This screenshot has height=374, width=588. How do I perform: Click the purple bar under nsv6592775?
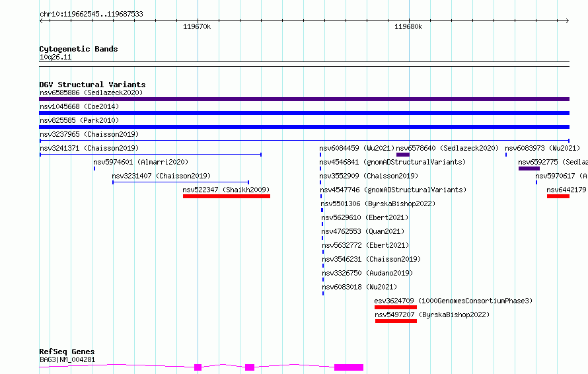point(529,168)
